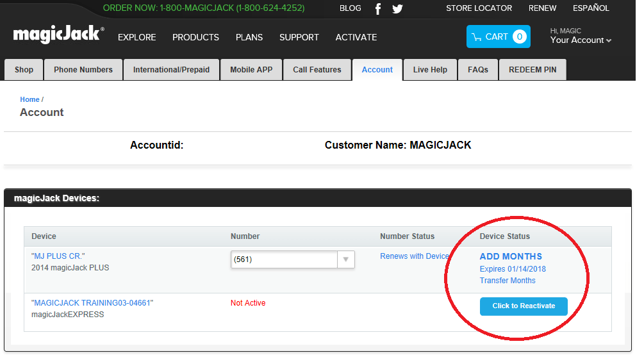
Task: Click the Customer Name: MAGICJACK text
Action: [x=398, y=145]
